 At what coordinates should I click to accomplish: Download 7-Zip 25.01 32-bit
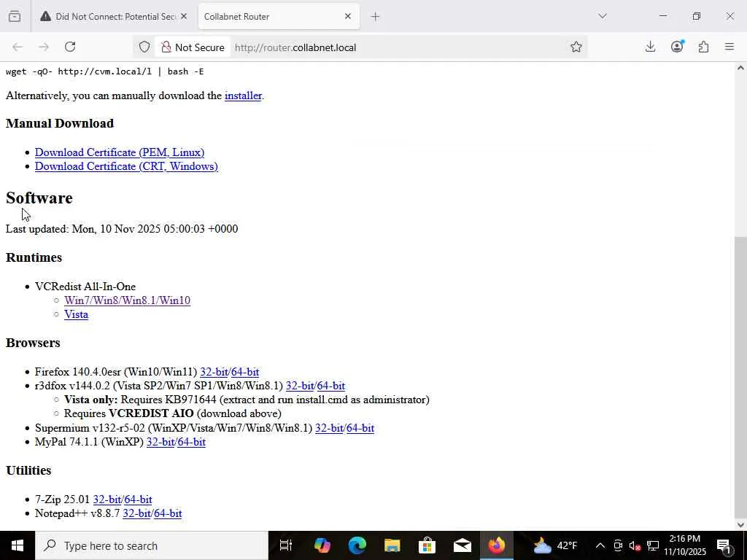(x=107, y=499)
